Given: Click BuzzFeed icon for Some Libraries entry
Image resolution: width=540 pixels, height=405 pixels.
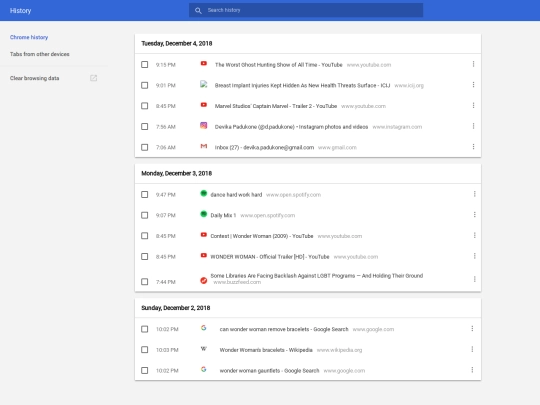Looking at the screenshot, I should (204, 281).
